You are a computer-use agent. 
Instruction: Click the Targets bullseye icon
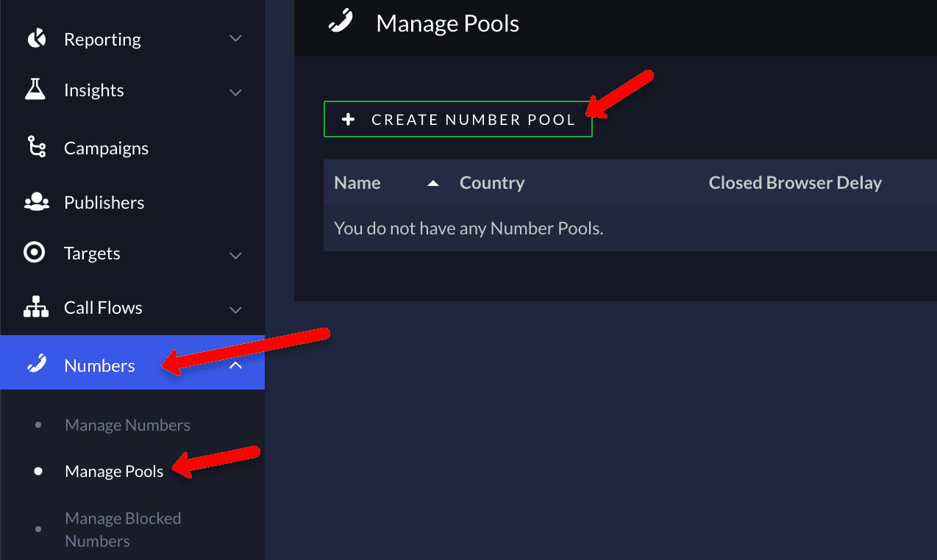pos(35,253)
